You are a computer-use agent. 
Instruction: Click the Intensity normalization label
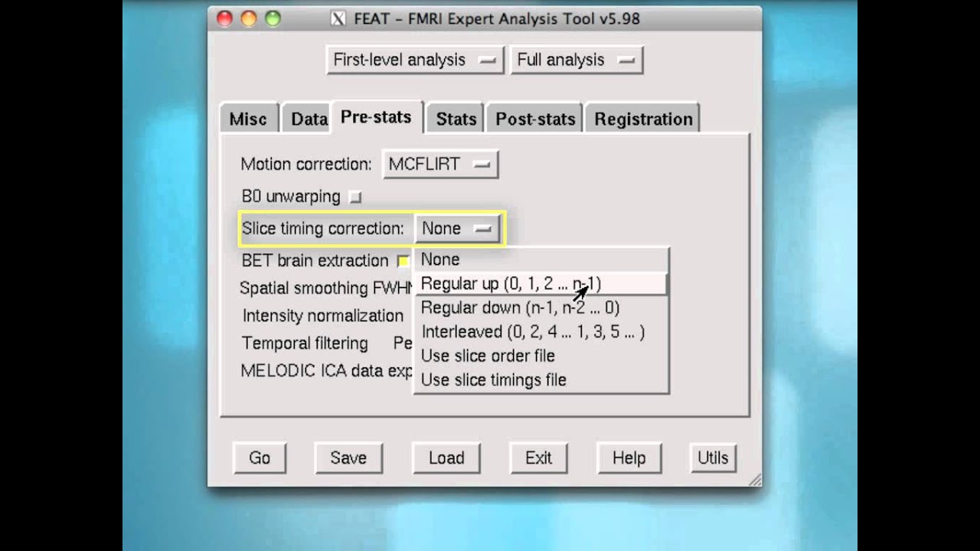pyautogui.click(x=323, y=315)
